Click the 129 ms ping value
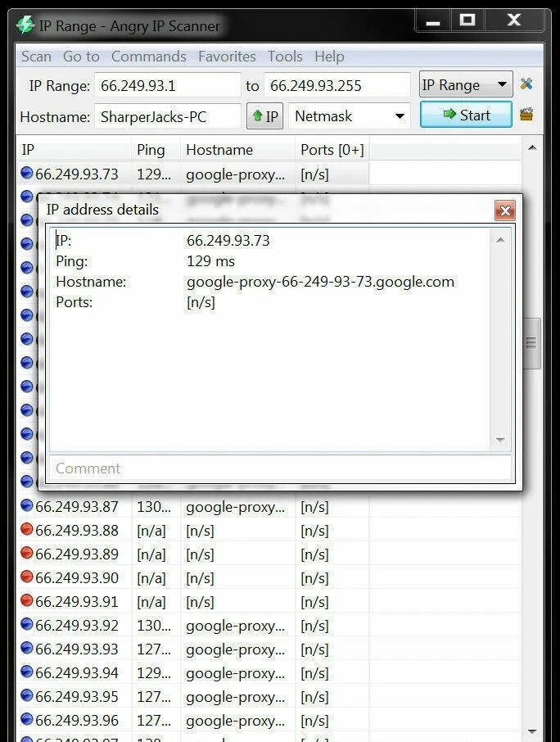The height and width of the screenshot is (742, 560). click(210, 261)
